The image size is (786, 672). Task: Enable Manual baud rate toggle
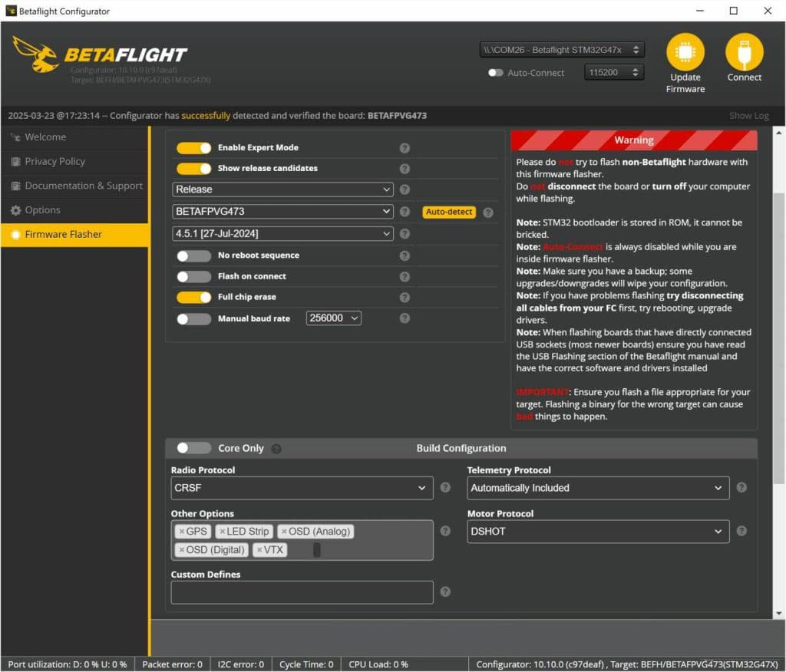tap(194, 318)
